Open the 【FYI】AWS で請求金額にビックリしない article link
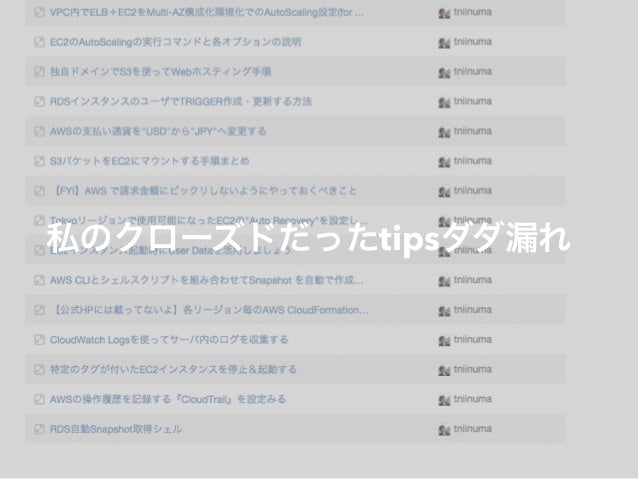The image size is (638, 479). click(x=203, y=190)
